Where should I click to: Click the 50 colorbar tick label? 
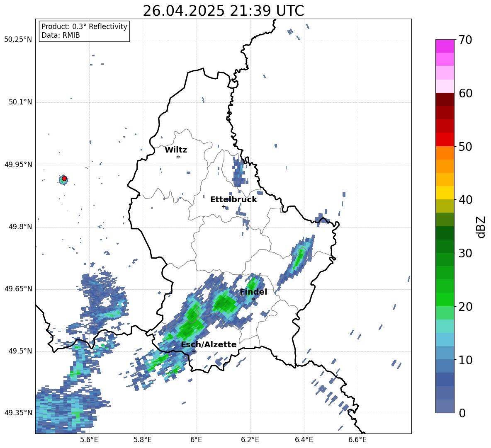click(465, 147)
